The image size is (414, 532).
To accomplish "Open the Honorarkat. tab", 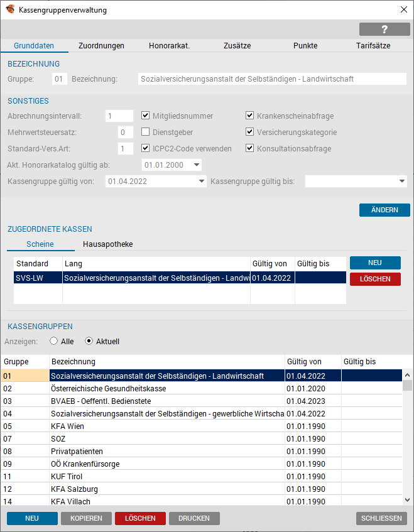I will (x=169, y=46).
